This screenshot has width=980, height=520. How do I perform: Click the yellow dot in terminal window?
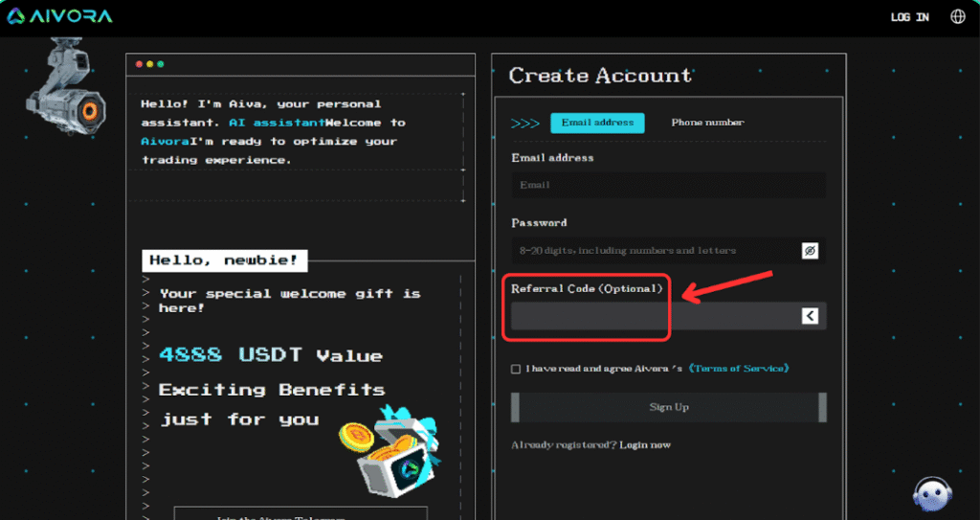[150, 64]
